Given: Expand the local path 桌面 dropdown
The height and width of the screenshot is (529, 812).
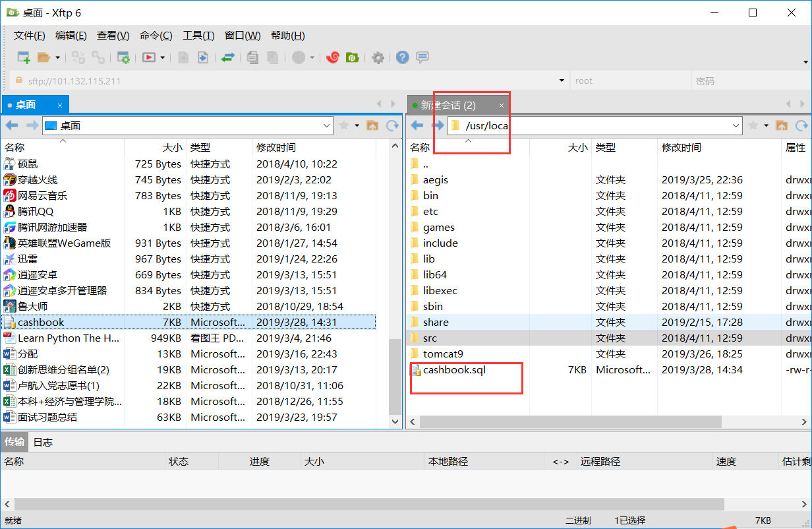Looking at the screenshot, I should (x=327, y=125).
